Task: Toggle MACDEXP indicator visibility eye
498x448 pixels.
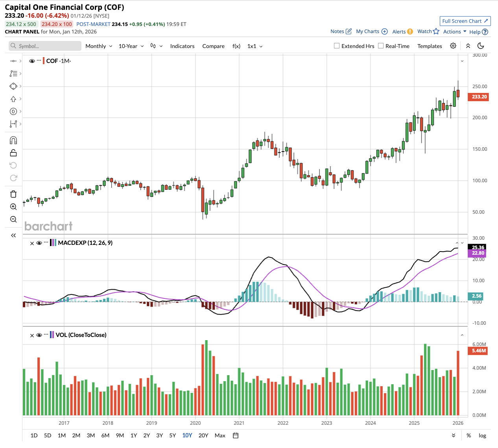Action: [39, 243]
